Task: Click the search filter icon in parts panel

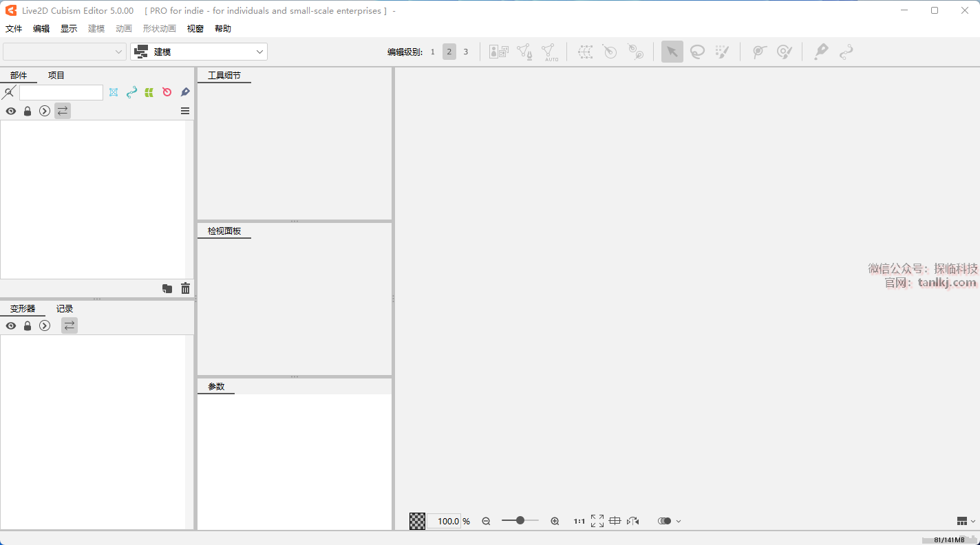Action: point(9,92)
